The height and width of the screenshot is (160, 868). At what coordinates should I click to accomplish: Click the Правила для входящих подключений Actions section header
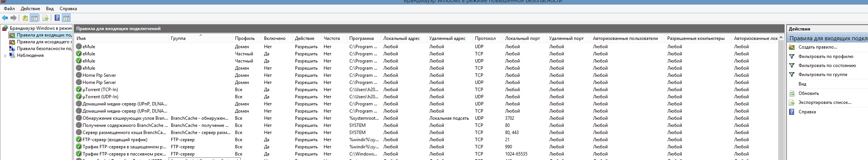tap(828, 38)
